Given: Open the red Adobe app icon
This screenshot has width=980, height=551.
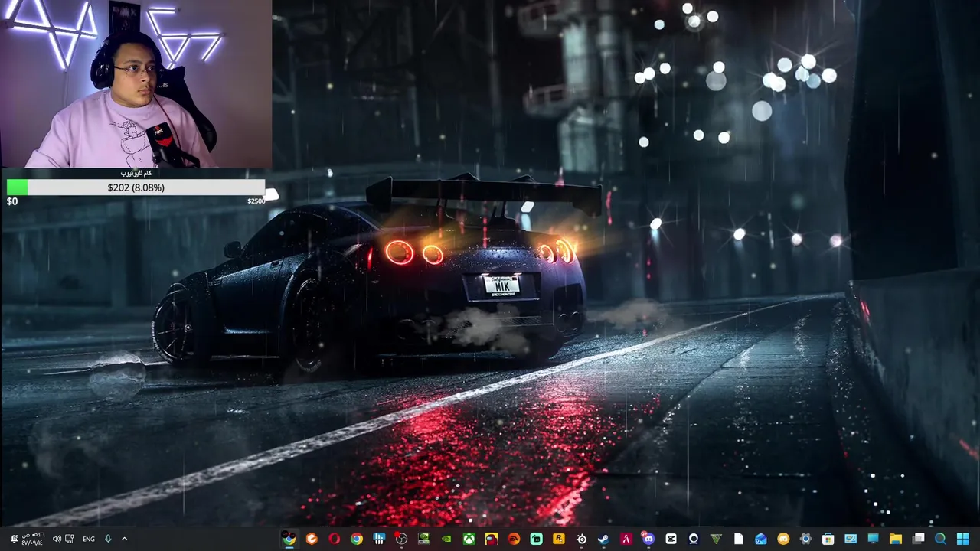Looking at the screenshot, I should tap(626, 539).
